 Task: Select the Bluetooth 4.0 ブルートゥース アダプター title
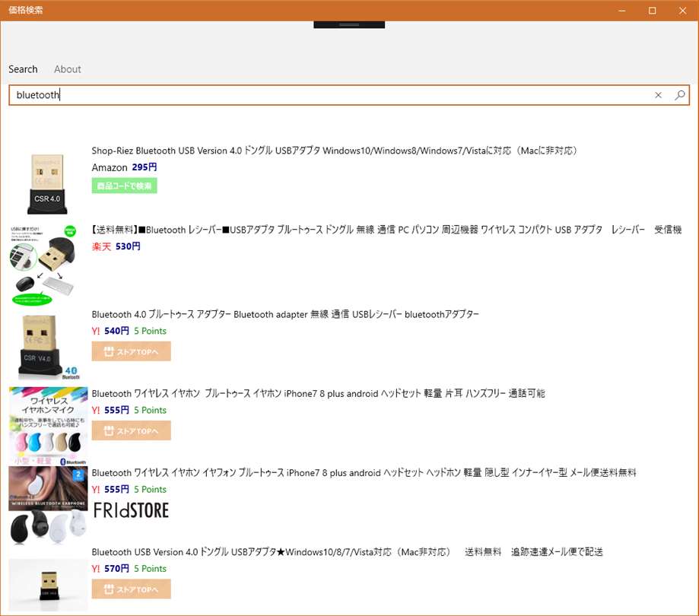[x=285, y=314]
